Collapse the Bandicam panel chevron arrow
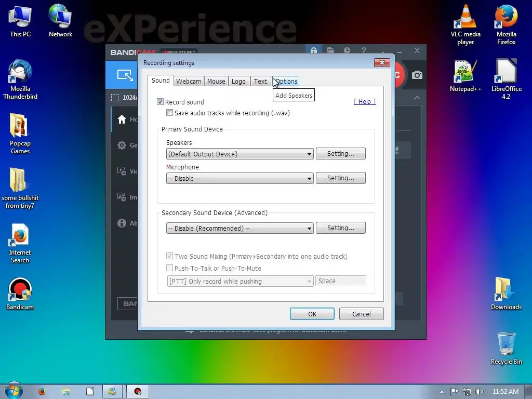 (x=417, y=98)
